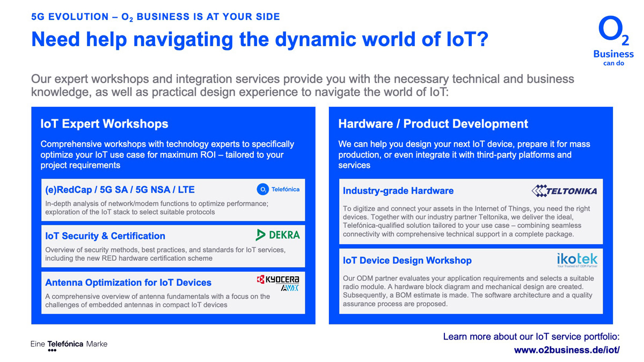This screenshot has height=362, width=644.
Task: Click the Teltonika logo
Action: pos(564,190)
